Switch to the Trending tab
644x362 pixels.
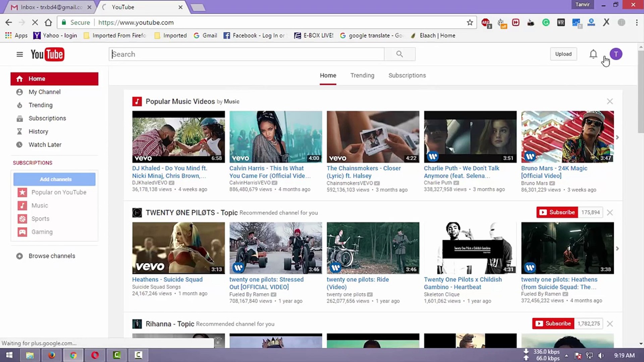[x=362, y=75]
